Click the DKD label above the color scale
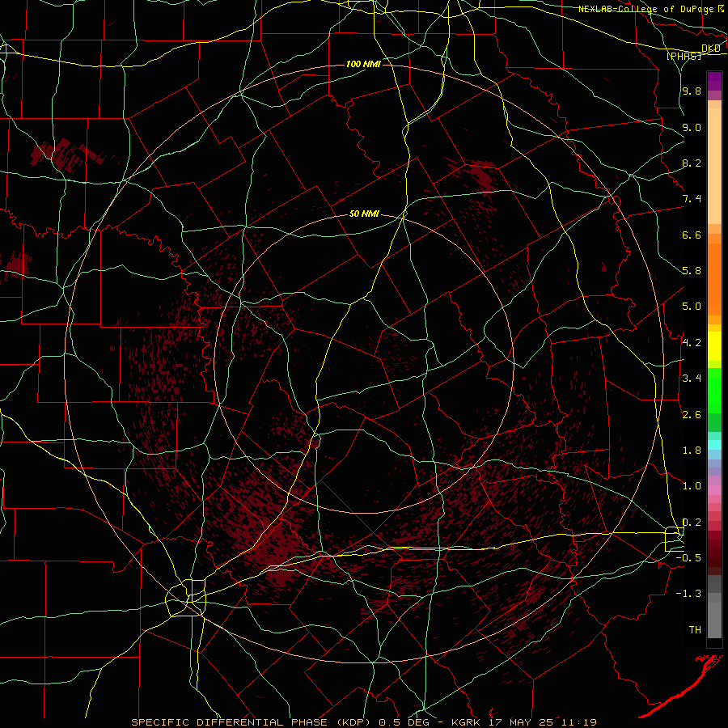Image resolution: width=728 pixels, height=728 pixels. 711,49
